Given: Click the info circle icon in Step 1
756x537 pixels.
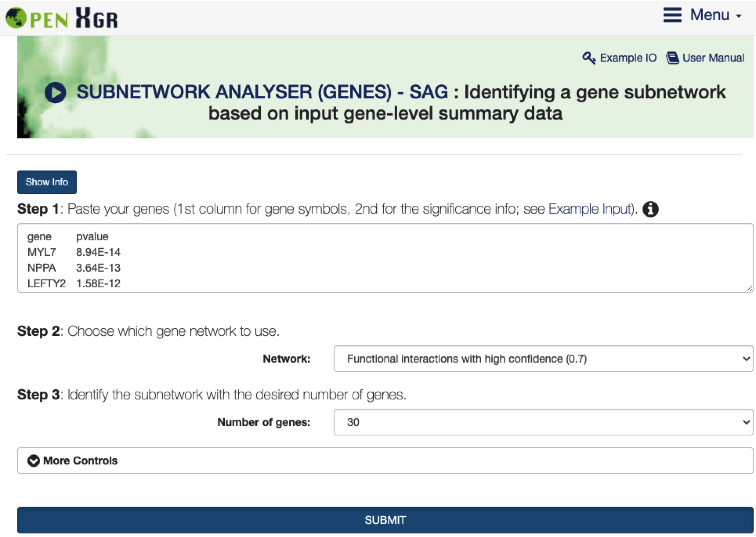Looking at the screenshot, I should [650, 209].
